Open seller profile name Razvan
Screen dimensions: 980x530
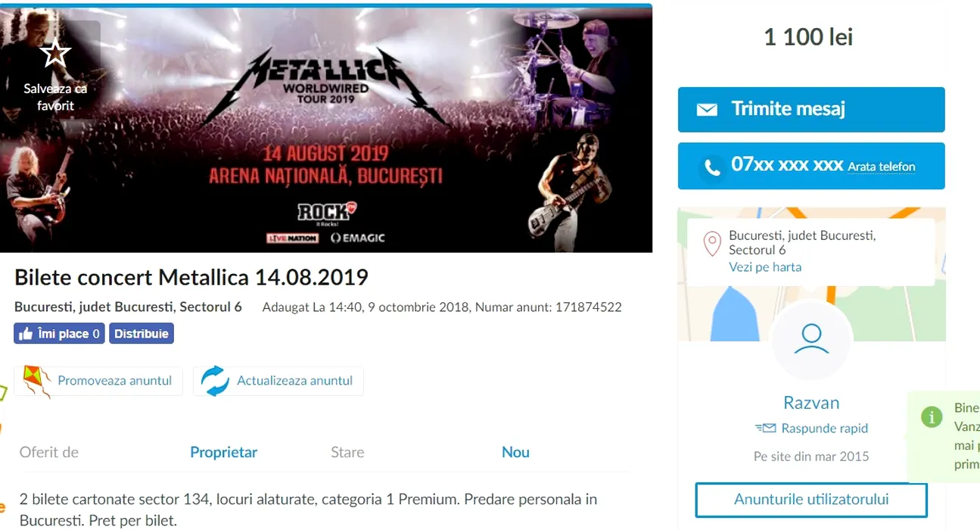[x=811, y=403]
